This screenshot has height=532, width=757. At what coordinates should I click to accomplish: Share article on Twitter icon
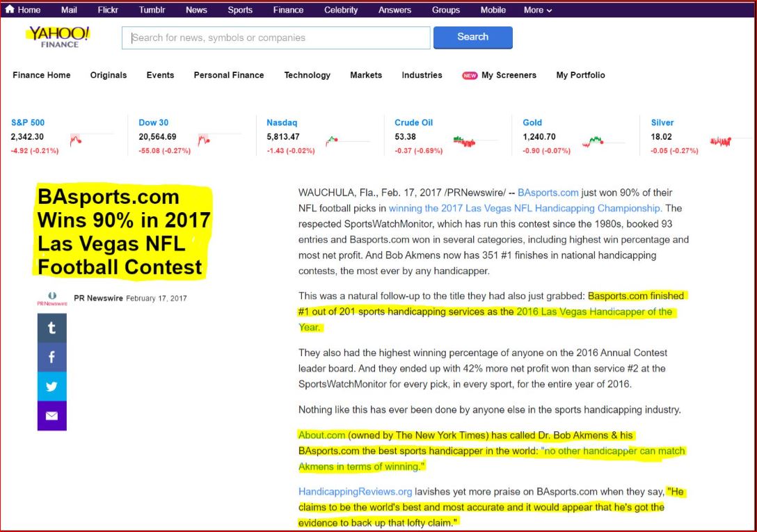click(x=52, y=386)
